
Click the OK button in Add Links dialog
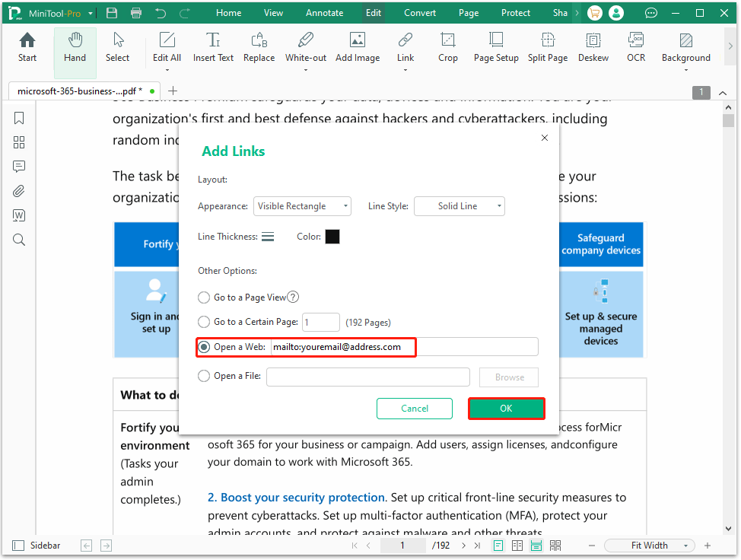506,408
